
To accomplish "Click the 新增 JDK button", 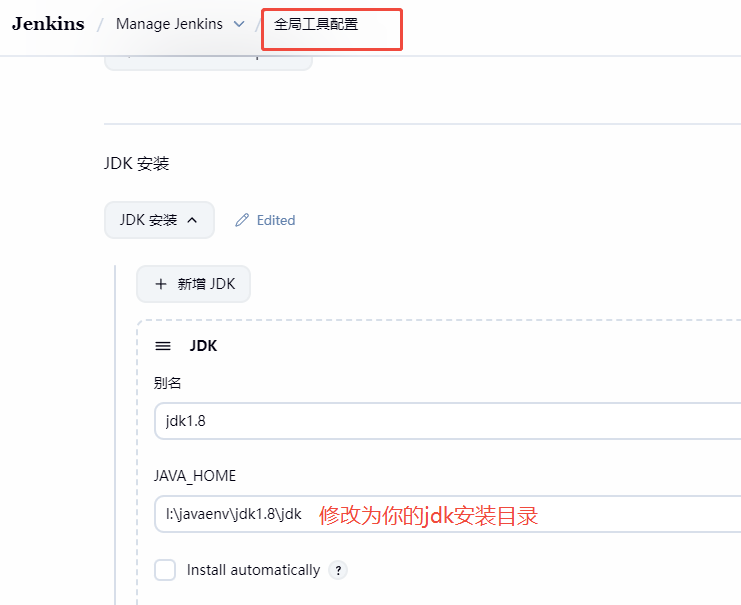I will [193, 284].
